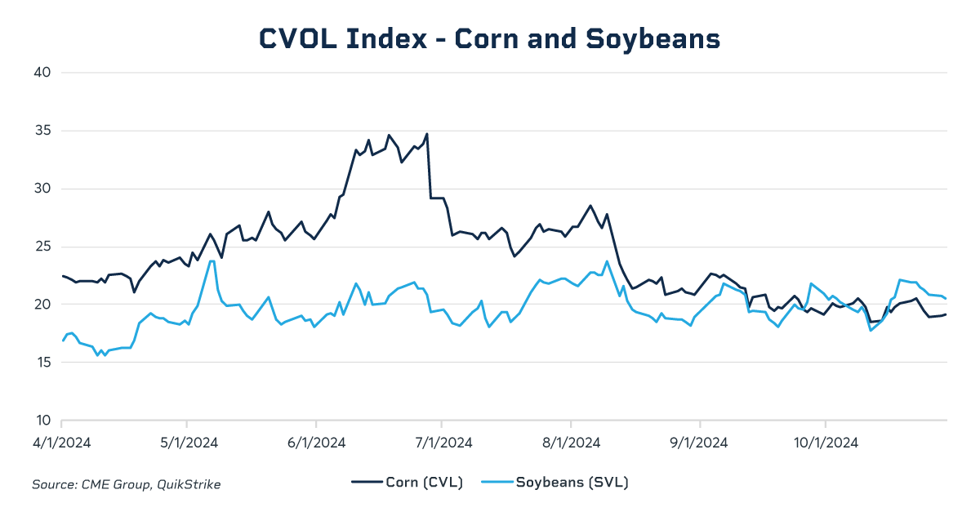Screen dimensions: 980x512
Task: Click the y-axis value 35
Action: (42, 131)
